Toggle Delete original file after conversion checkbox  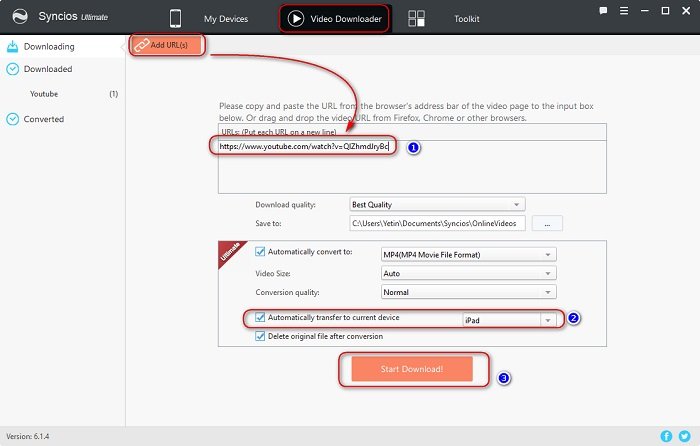260,336
